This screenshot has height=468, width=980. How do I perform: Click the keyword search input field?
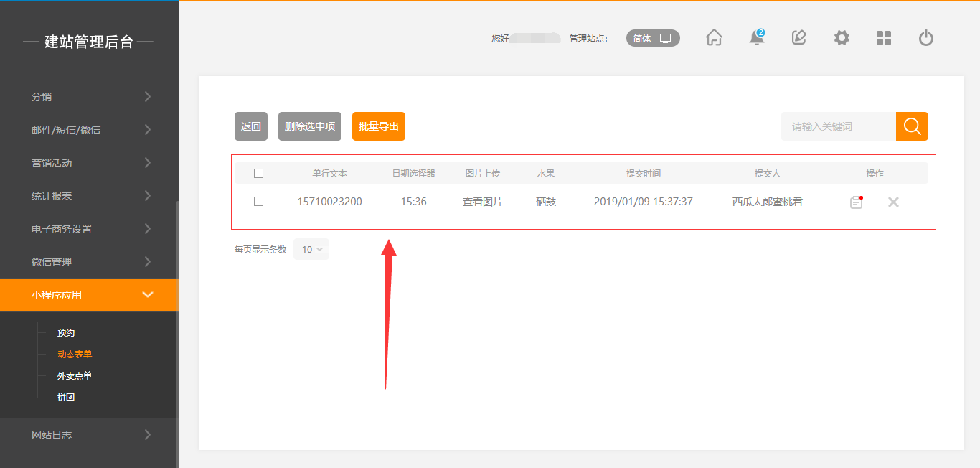coord(838,126)
